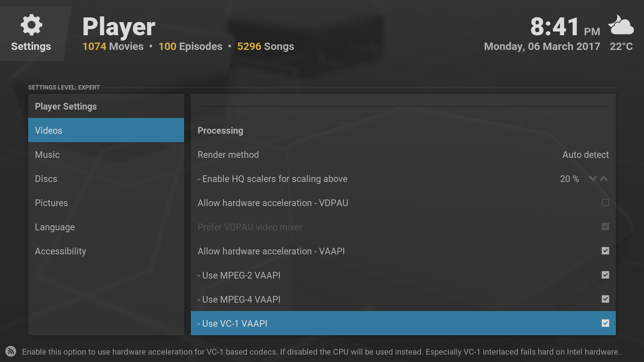Click the weather cloud icon

[x=621, y=25]
